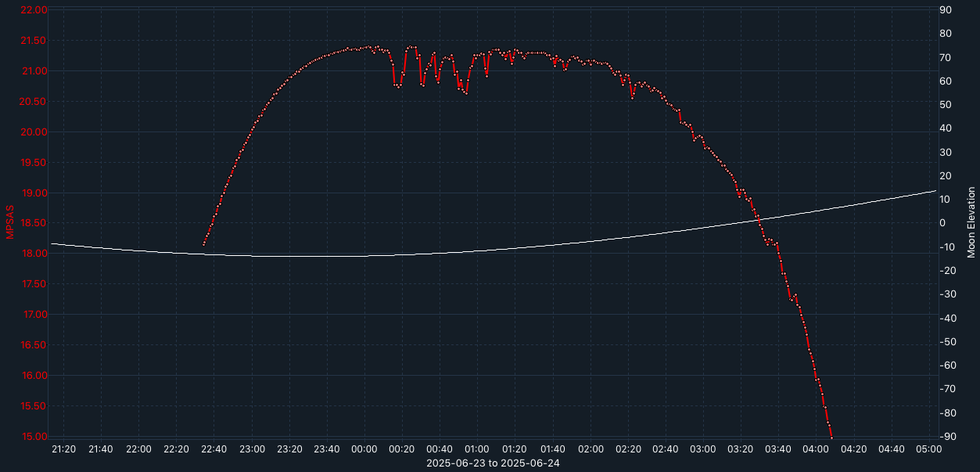The height and width of the screenshot is (472, 980).
Task: Click the 20 moon elevation axis label
Action: point(945,176)
